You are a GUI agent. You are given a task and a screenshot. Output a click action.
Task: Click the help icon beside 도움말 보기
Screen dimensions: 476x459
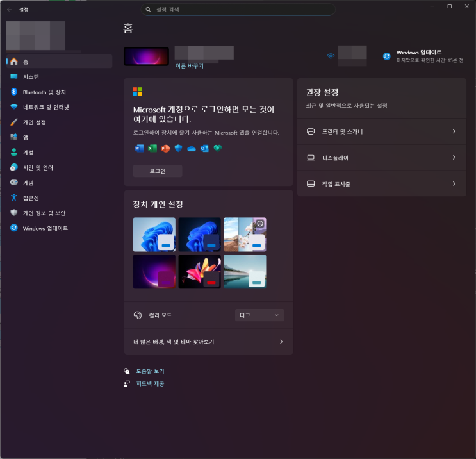tap(127, 371)
